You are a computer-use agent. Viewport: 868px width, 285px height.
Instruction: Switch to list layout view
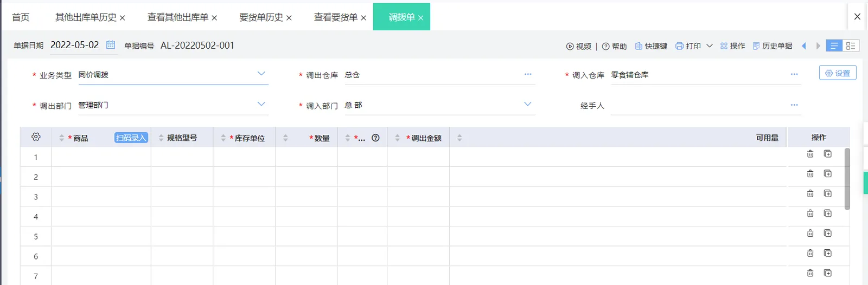coord(834,46)
